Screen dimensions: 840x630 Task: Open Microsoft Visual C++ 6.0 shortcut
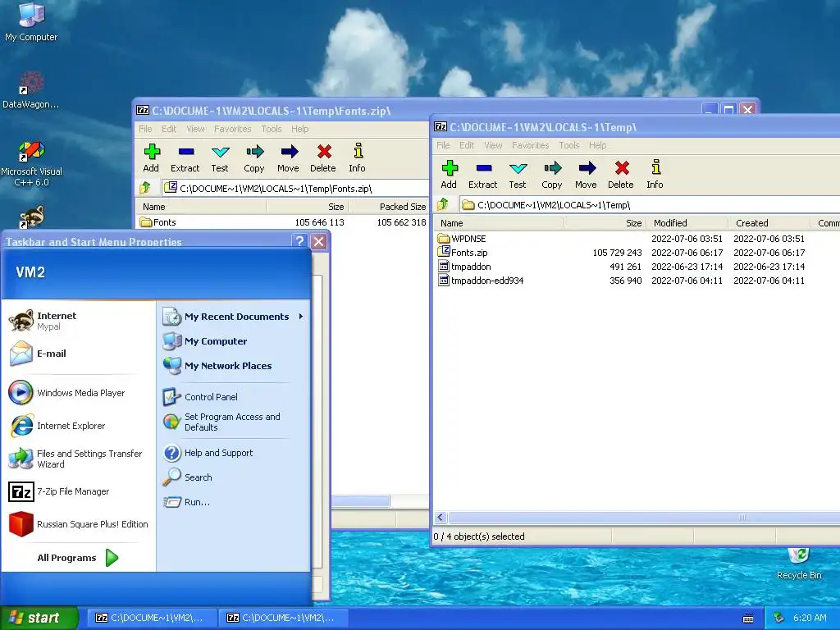tap(32, 163)
